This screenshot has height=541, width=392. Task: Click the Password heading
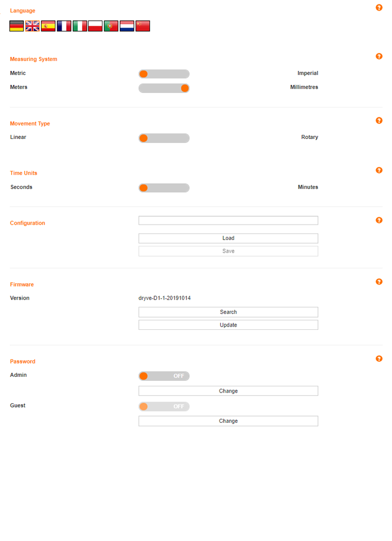(23, 361)
